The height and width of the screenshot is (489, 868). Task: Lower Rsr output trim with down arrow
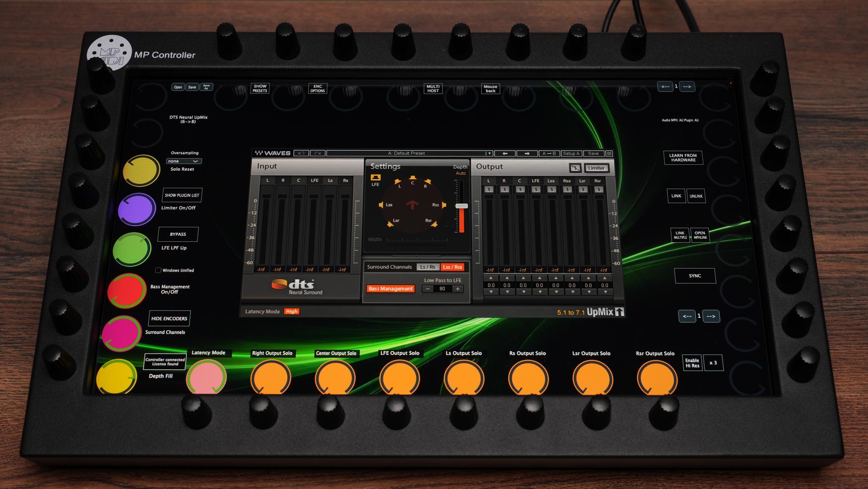coord(605,292)
